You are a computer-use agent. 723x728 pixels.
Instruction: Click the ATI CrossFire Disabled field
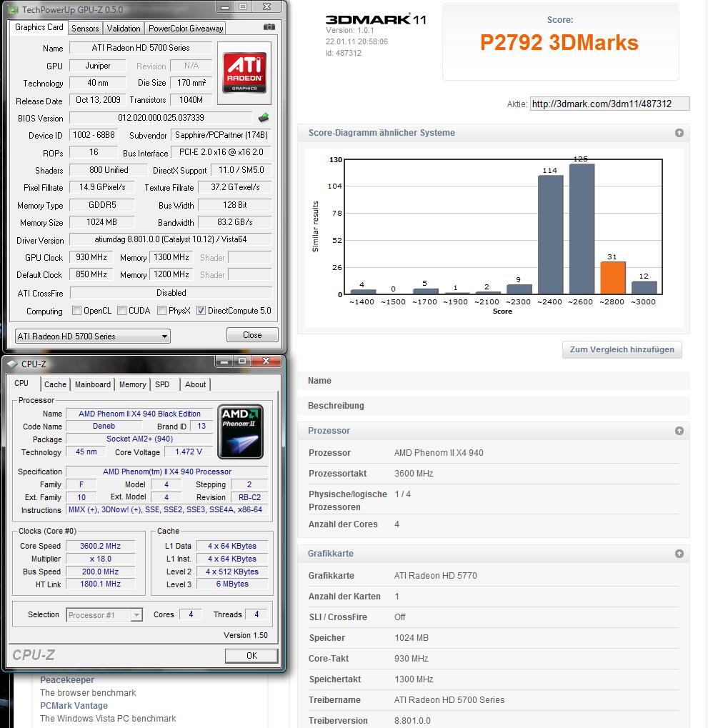(171, 293)
